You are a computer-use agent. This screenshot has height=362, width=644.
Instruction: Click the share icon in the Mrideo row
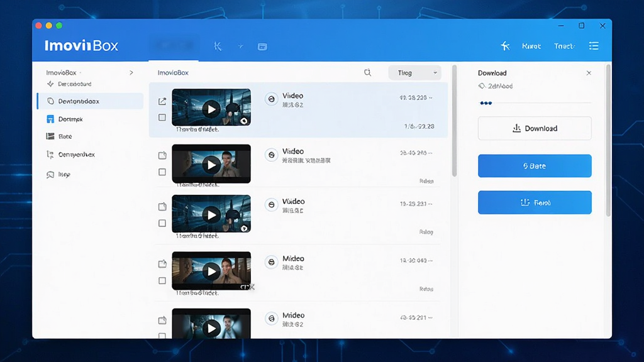point(162,320)
